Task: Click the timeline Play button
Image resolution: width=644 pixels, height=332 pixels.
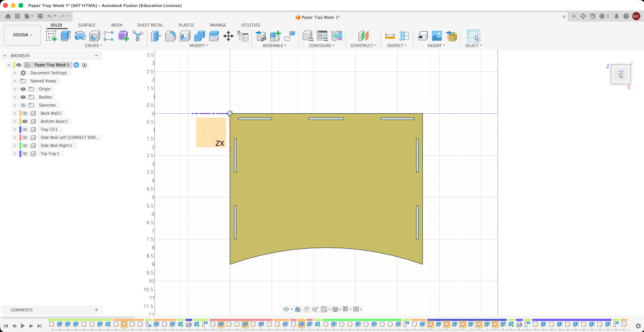Action: (x=23, y=326)
